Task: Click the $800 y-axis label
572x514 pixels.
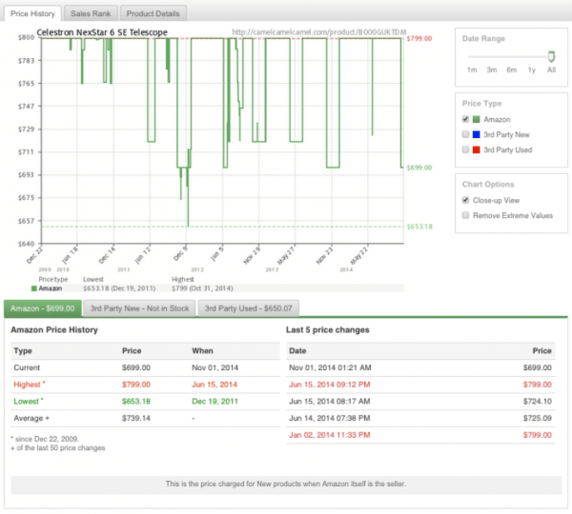Action: [x=26, y=37]
